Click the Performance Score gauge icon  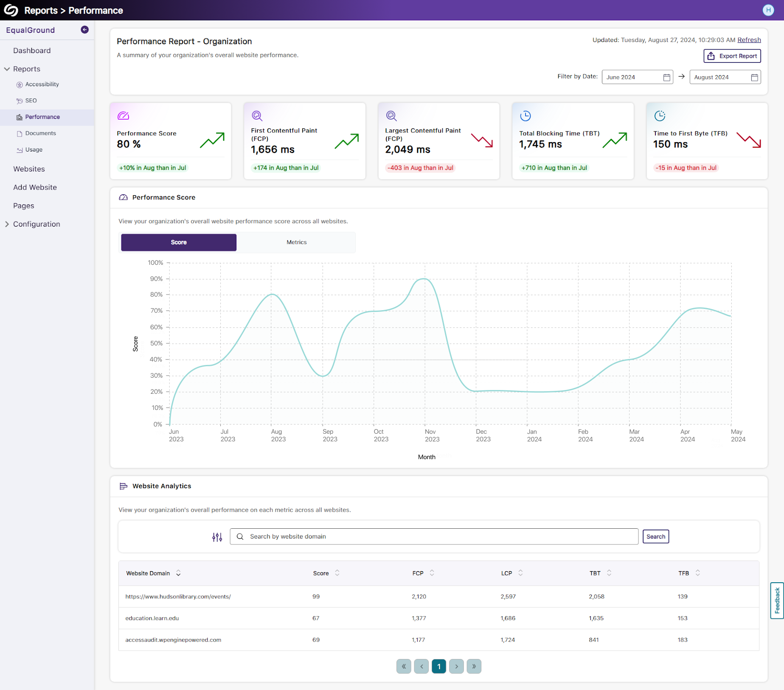[x=124, y=116]
